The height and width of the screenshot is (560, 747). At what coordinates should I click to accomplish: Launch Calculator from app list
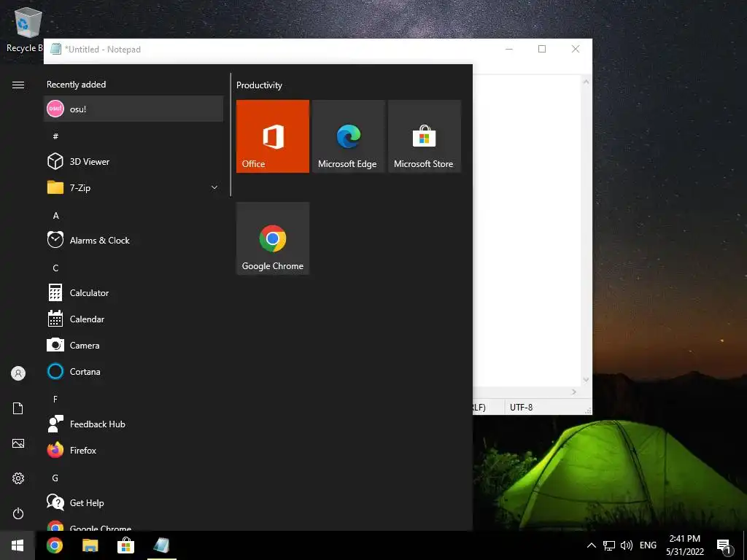pos(133,293)
